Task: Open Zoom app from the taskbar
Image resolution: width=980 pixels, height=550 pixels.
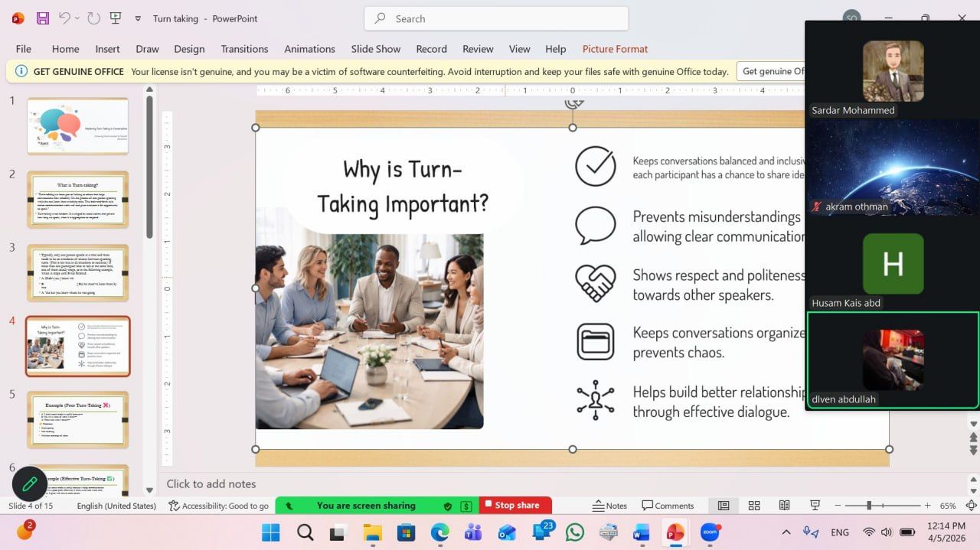Action: (x=710, y=532)
